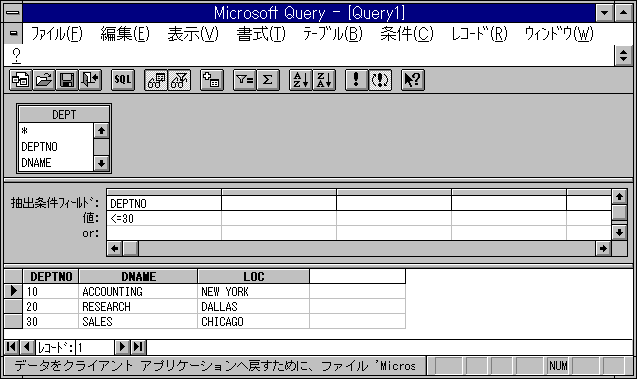Click the Sigma totals icon
Viewport: 637px width, 379px height.
click(268, 80)
